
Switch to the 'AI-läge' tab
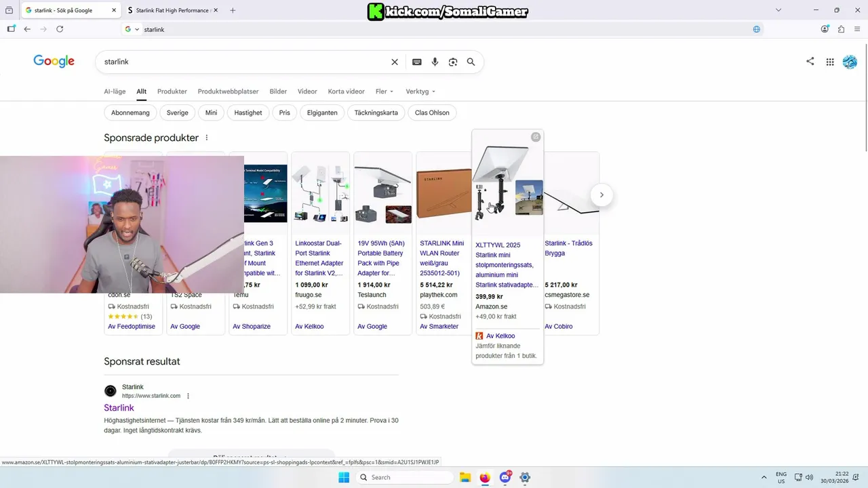[115, 91]
